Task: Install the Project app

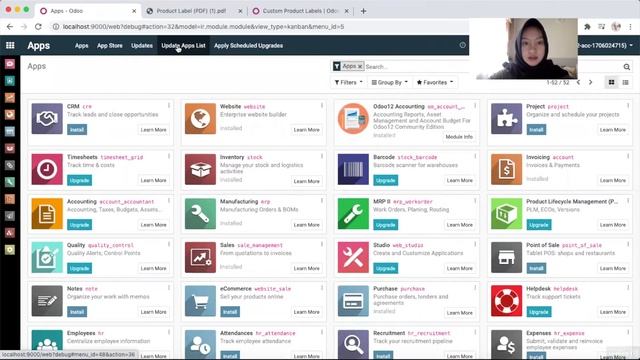Action: click(x=536, y=130)
